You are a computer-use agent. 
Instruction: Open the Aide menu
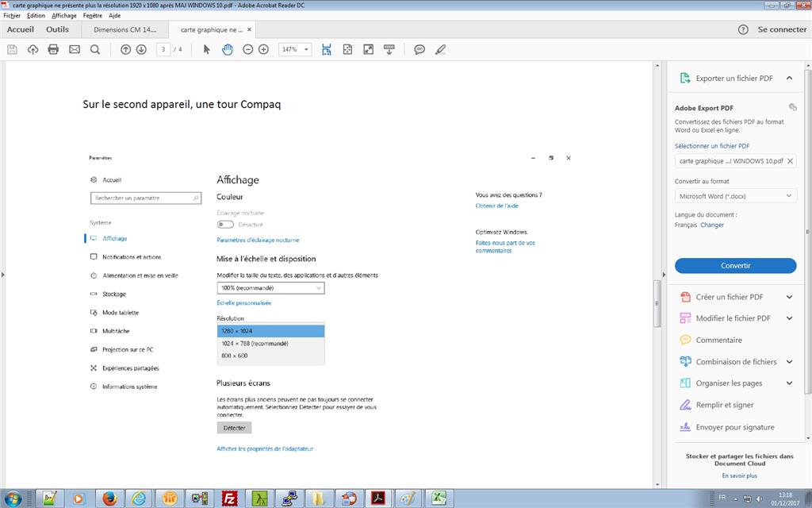(x=114, y=16)
